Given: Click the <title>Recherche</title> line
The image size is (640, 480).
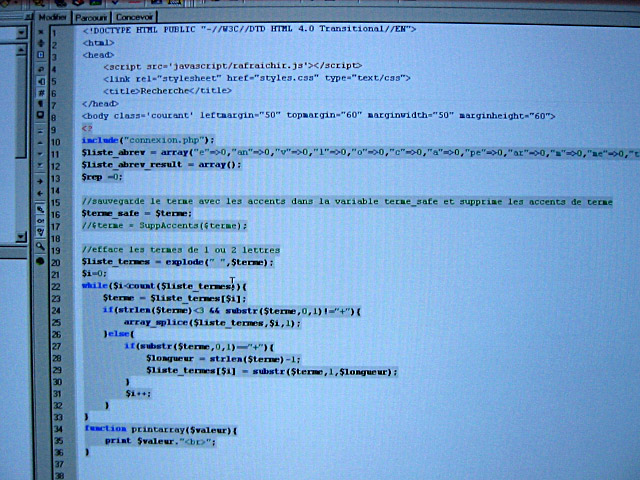Looking at the screenshot, I should (x=167, y=91).
